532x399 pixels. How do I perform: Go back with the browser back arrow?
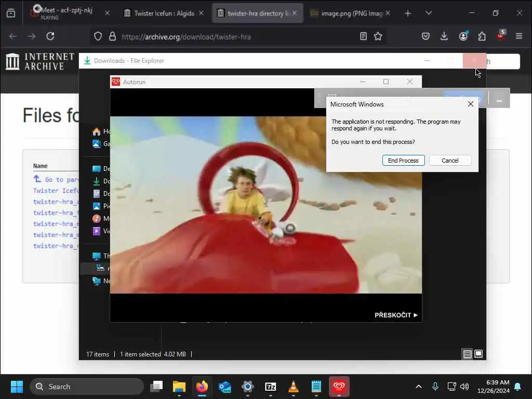click(x=13, y=36)
